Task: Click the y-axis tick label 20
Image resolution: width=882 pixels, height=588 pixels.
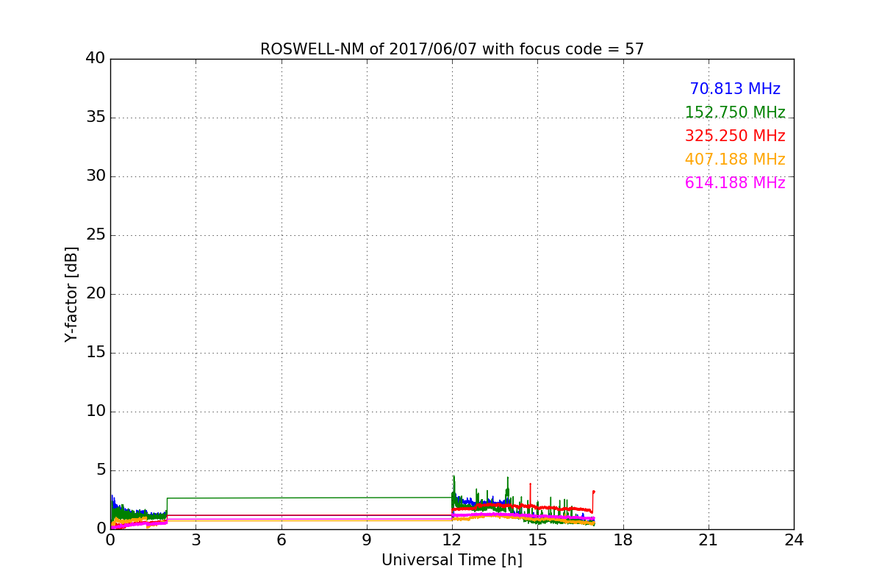Action: (95, 294)
